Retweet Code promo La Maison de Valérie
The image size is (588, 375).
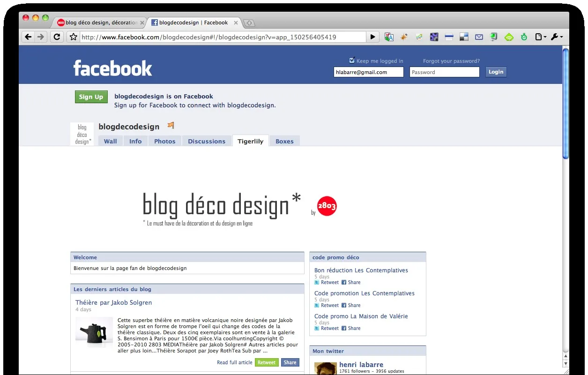327,328
